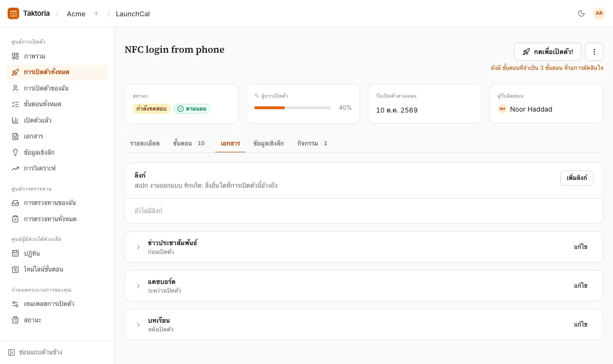The width and height of the screenshot is (613, 364).
Task: Toggle dark mode moon icon
Action: [x=581, y=13]
